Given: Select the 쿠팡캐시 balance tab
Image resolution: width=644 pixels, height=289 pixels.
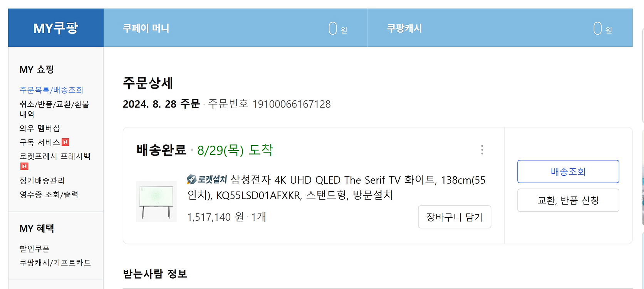Looking at the screenshot, I should (500, 28).
